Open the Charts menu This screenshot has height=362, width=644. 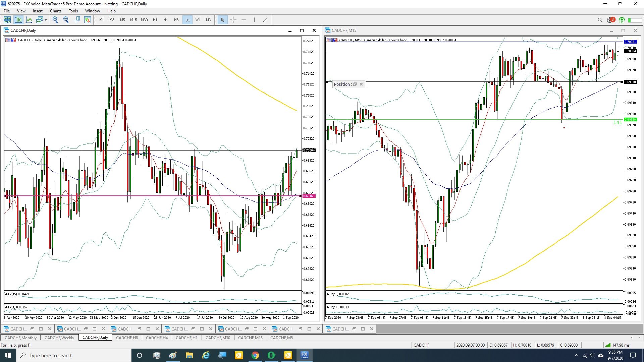point(56,11)
